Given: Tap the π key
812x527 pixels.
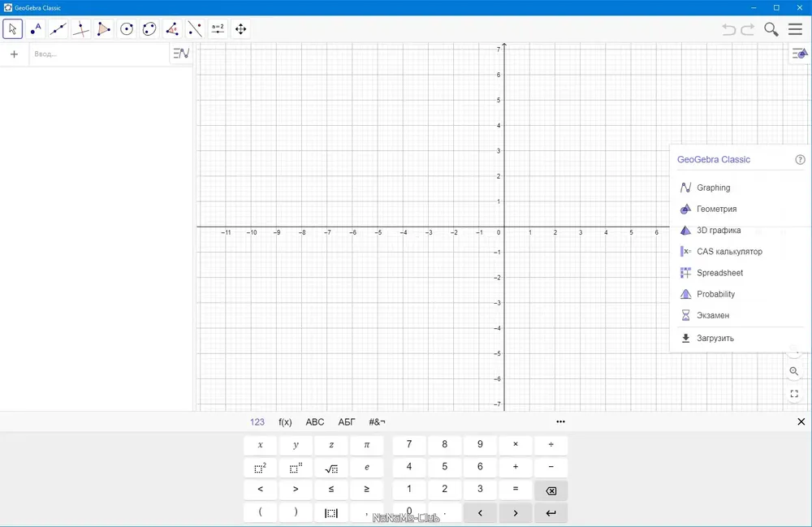Looking at the screenshot, I should click(367, 445).
